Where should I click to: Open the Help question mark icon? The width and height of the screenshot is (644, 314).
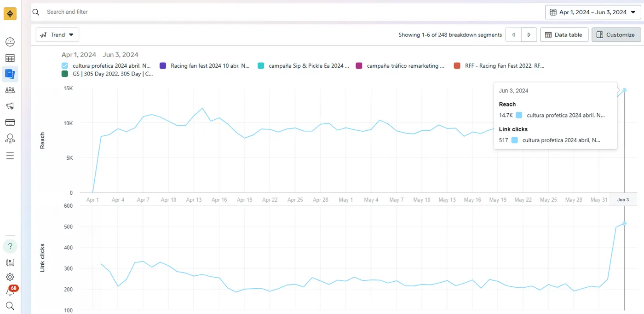[x=10, y=246]
